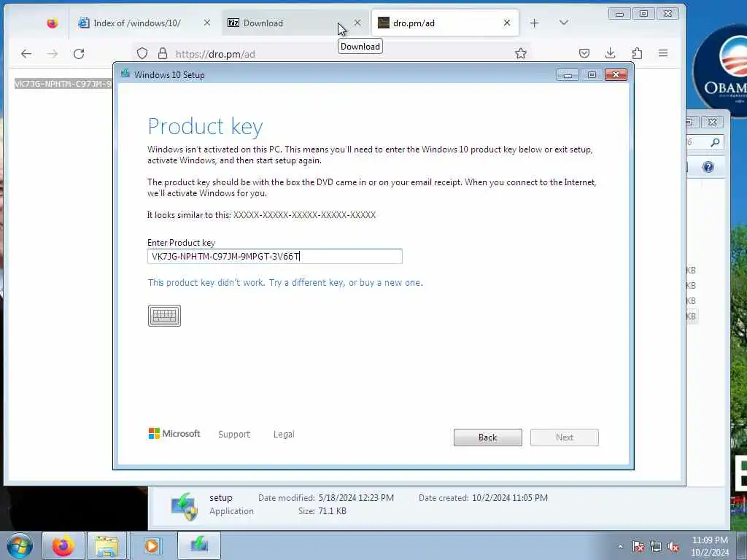Bookmark this page with the star

[x=521, y=53]
